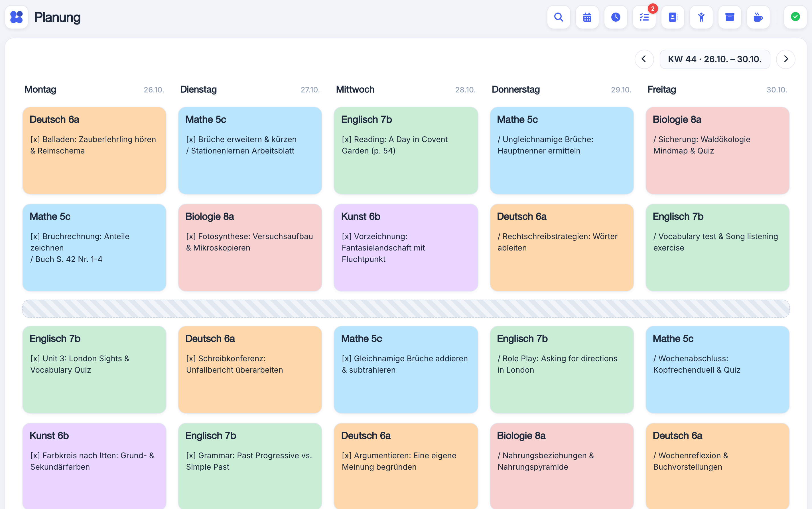Open Wednesday's Englisch 7b Reading card
812x509 pixels.
[x=406, y=150]
